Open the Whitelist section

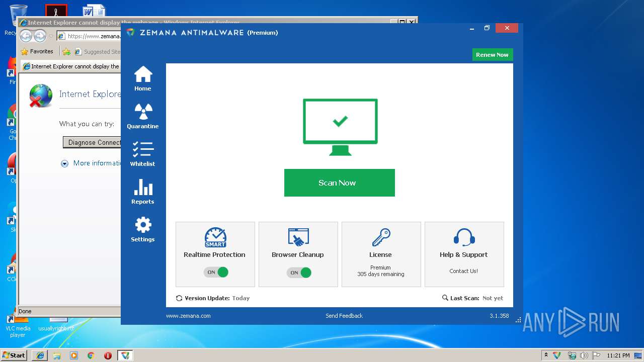(143, 154)
